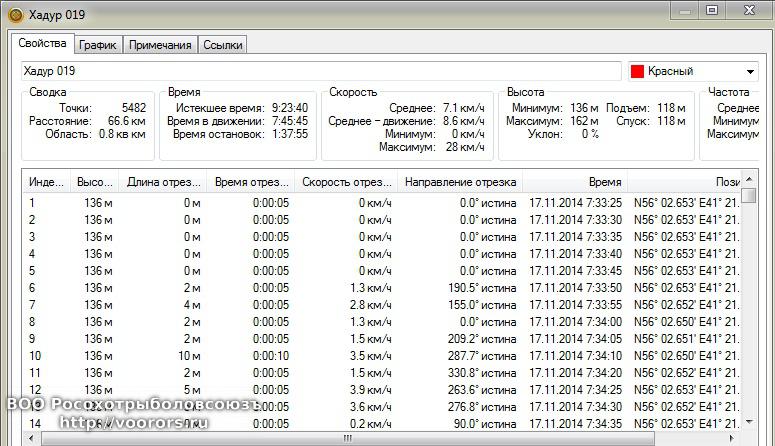
Task: Click the red color swatch
Action: coord(637,71)
